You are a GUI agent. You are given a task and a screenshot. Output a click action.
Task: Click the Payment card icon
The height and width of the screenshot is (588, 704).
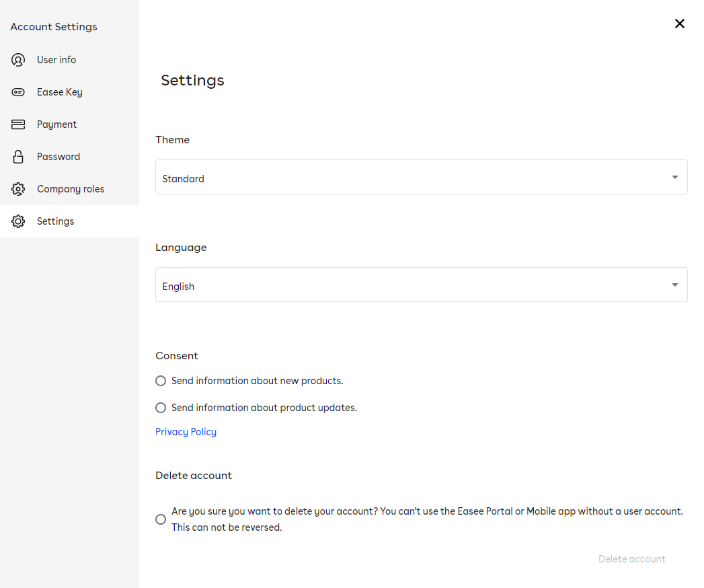coord(18,124)
